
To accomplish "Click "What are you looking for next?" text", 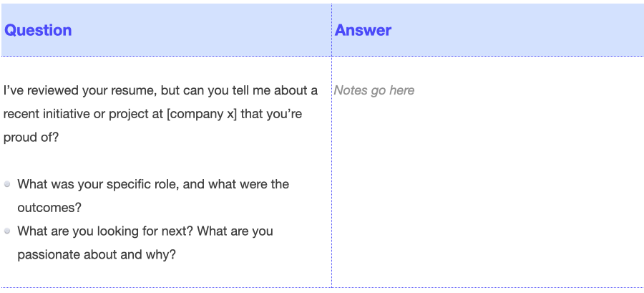I will point(105,231).
